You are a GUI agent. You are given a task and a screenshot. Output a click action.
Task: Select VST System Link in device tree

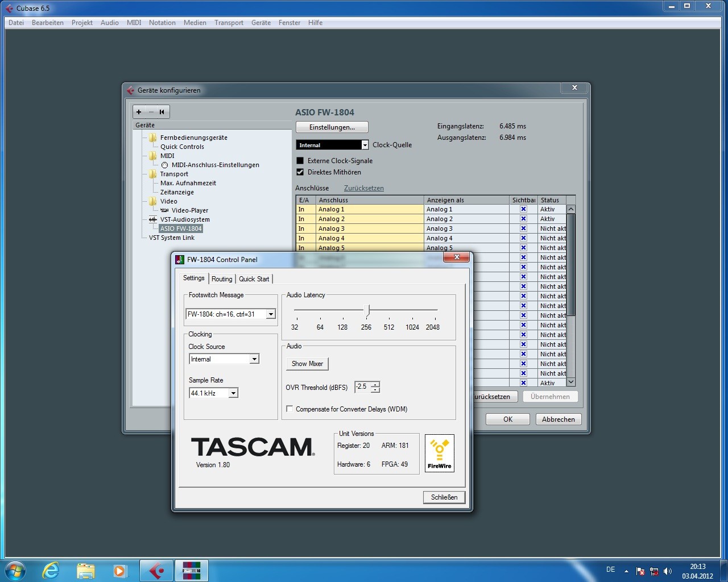(172, 238)
